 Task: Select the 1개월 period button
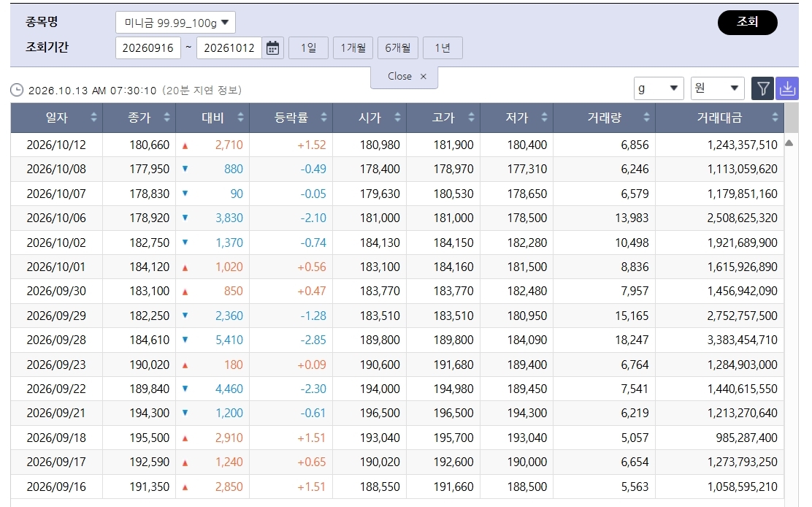pyautogui.click(x=353, y=48)
